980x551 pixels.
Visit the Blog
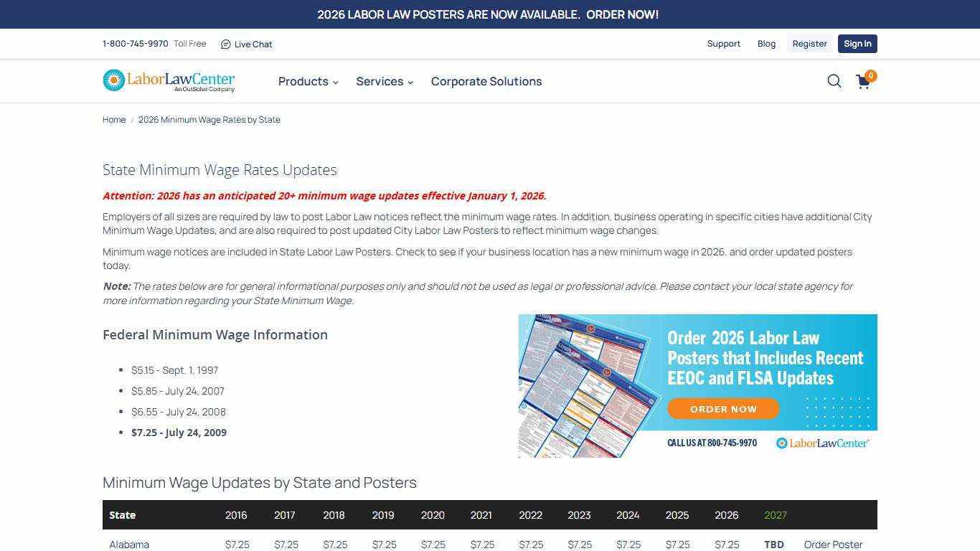click(x=766, y=44)
